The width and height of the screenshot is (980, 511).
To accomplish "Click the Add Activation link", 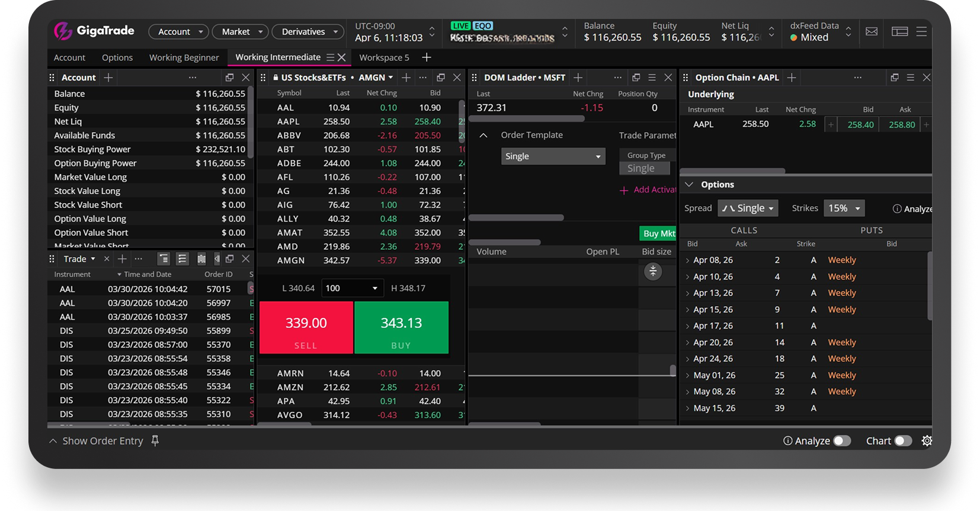I will (x=648, y=190).
